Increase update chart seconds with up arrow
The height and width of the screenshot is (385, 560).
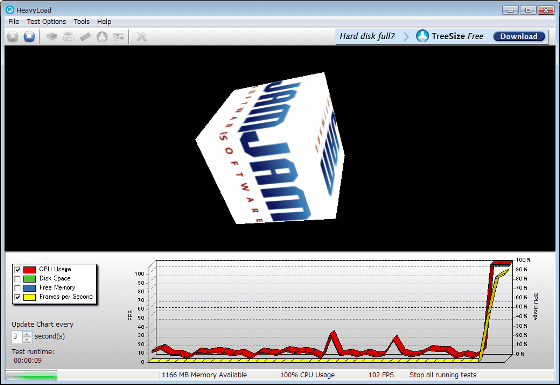click(27, 334)
